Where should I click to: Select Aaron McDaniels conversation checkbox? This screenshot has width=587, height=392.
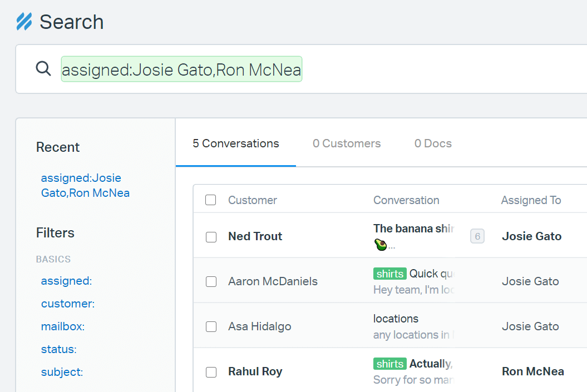click(x=211, y=282)
